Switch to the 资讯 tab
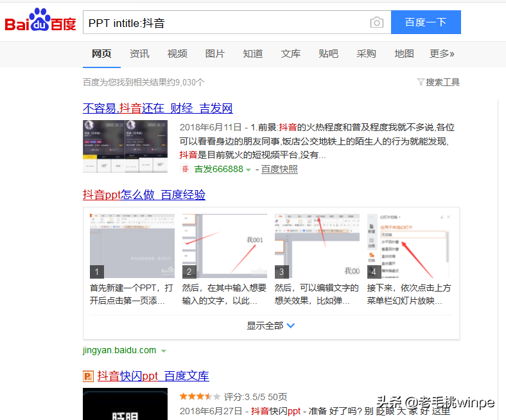The image size is (506, 420). 139,53
